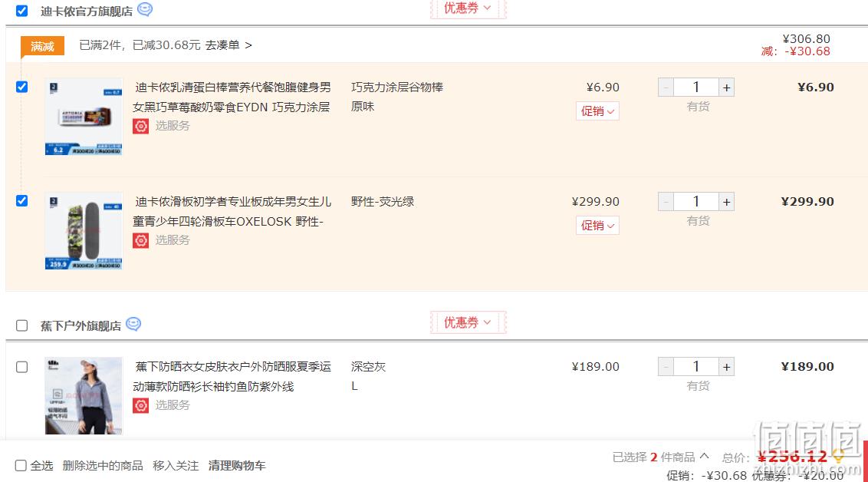
Task: Click the orange 满减 promotion tag
Action: pyautogui.click(x=43, y=46)
